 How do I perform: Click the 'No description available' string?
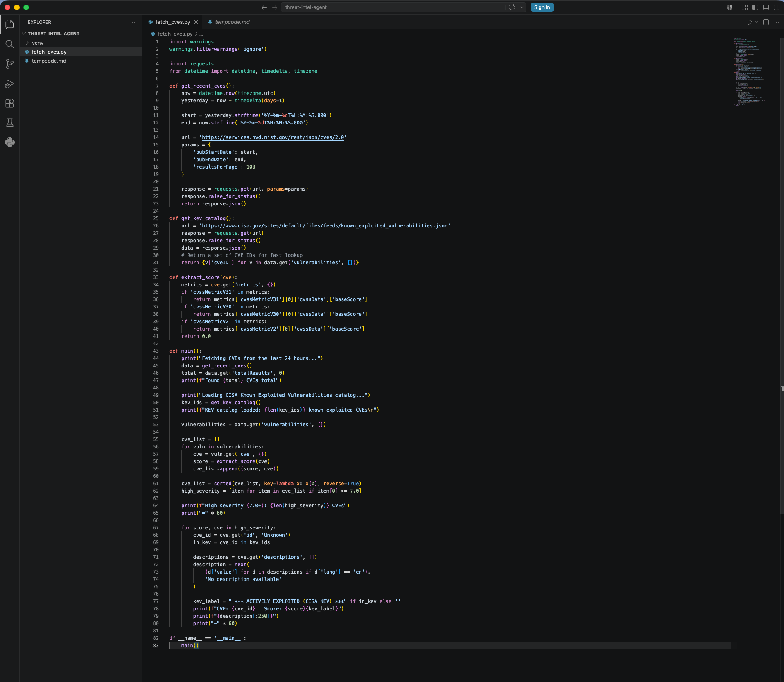click(243, 579)
